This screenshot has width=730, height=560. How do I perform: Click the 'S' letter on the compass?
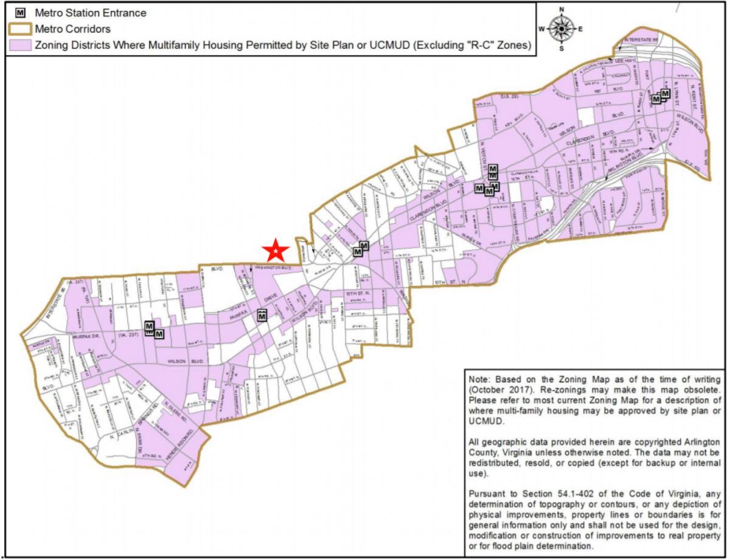(561, 49)
